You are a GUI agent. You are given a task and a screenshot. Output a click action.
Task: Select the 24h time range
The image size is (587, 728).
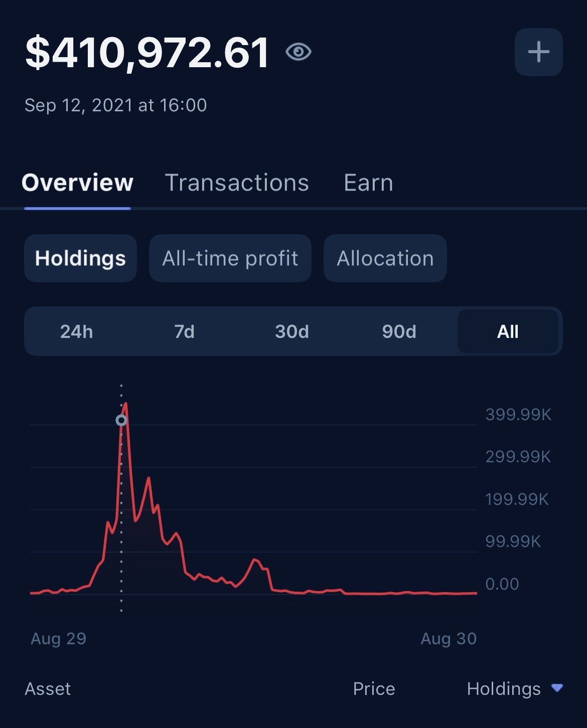(77, 331)
